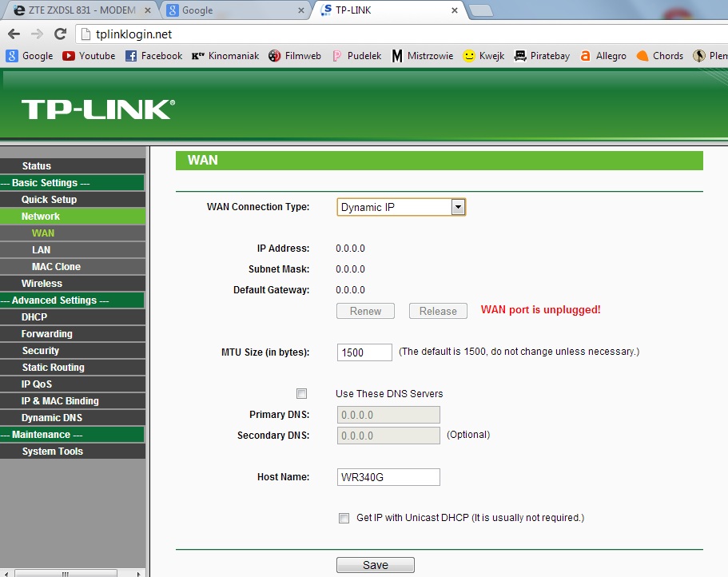Open the Mistrzowie bookmark

point(423,56)
